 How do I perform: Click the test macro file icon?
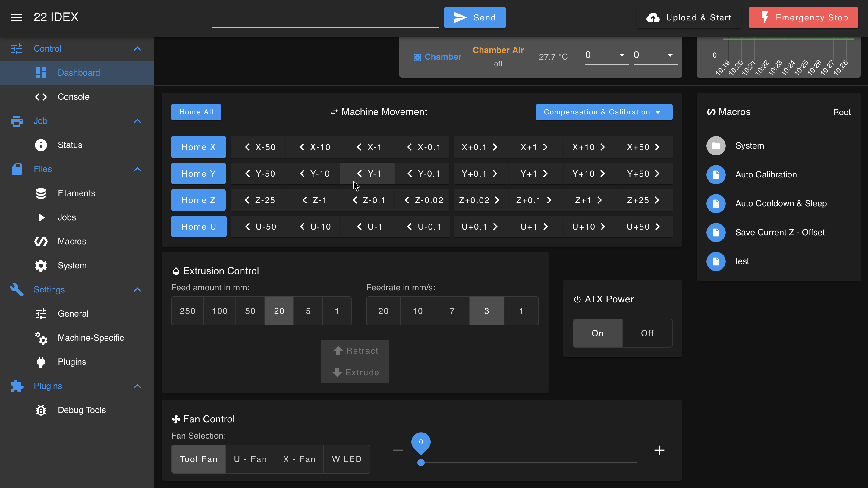coord(716,261)
